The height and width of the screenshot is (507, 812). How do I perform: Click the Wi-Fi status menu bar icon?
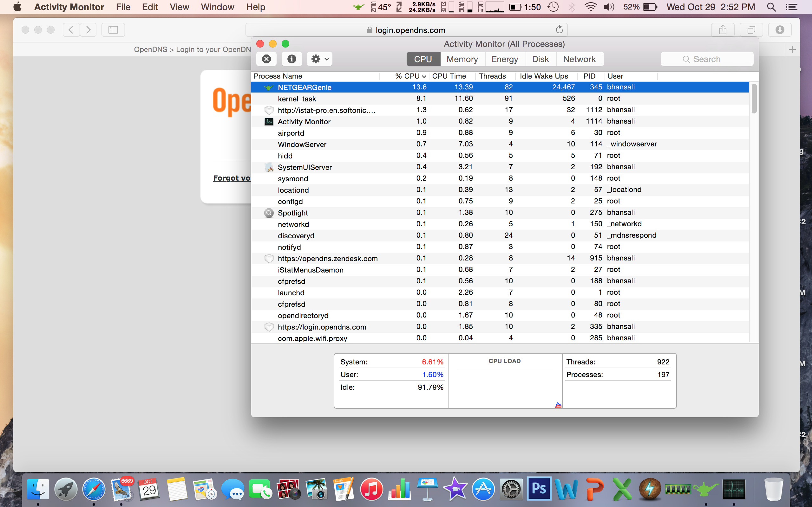point(590,7)
